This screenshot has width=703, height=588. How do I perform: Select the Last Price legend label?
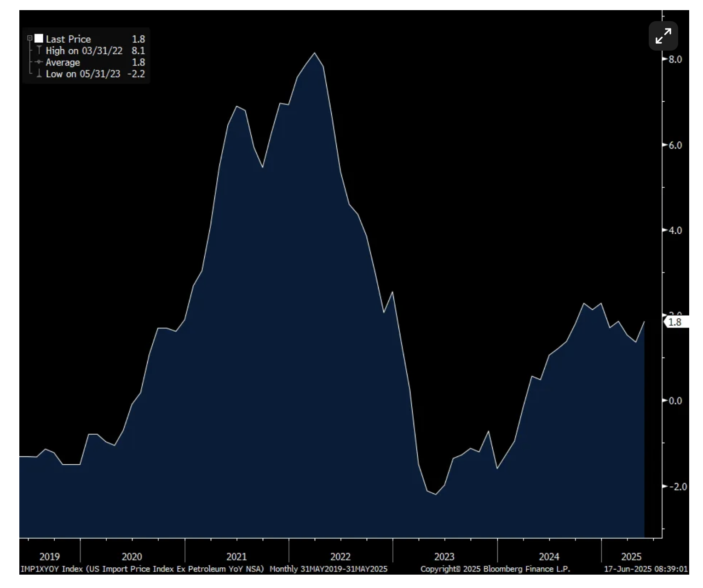tap(68, 39)
